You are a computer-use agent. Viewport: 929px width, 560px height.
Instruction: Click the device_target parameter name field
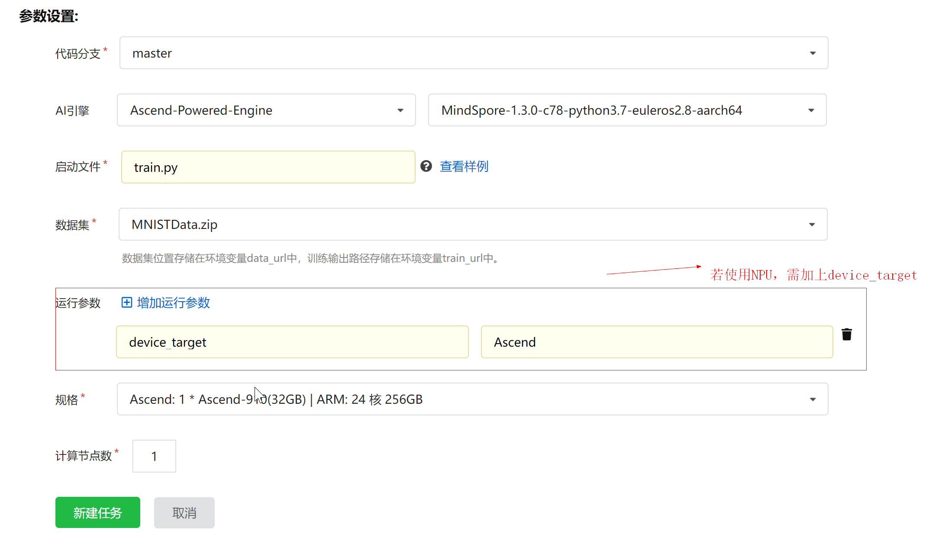click(x=292, y=342)
